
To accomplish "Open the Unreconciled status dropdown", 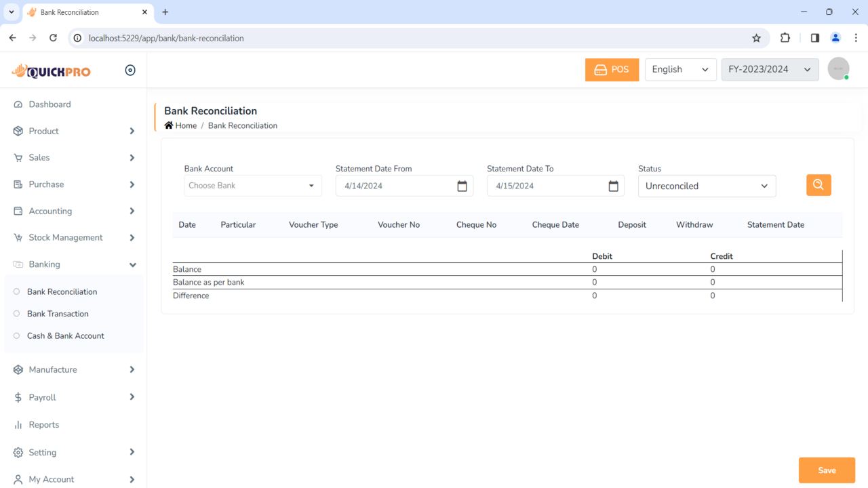I will click(x=707, y=186).
